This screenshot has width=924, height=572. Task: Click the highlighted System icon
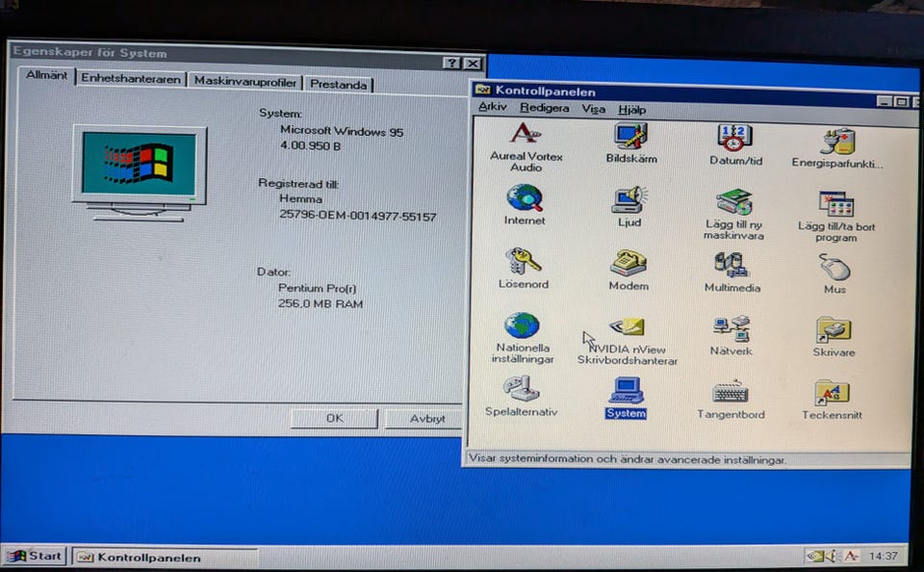point(626,391)
